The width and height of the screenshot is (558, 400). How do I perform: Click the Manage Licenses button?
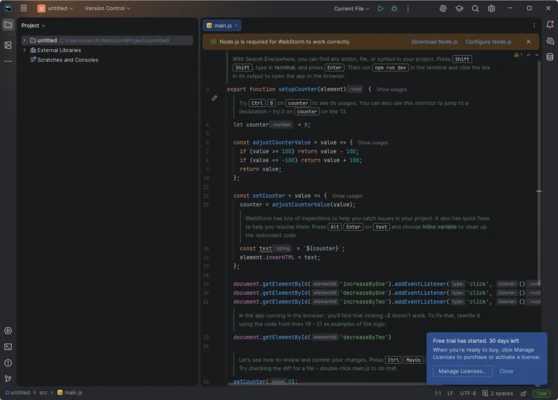[x=462, y=371]
